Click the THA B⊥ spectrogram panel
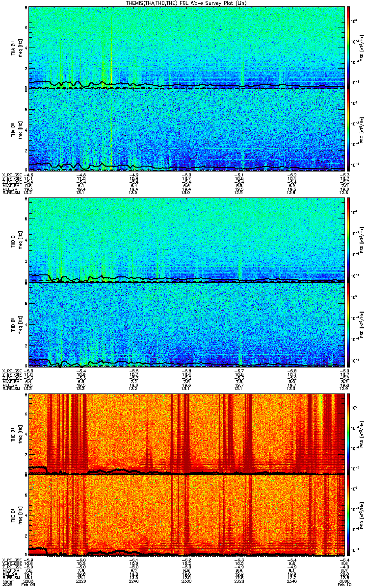Viewport: 368px width, 588px height. [186, 48]
